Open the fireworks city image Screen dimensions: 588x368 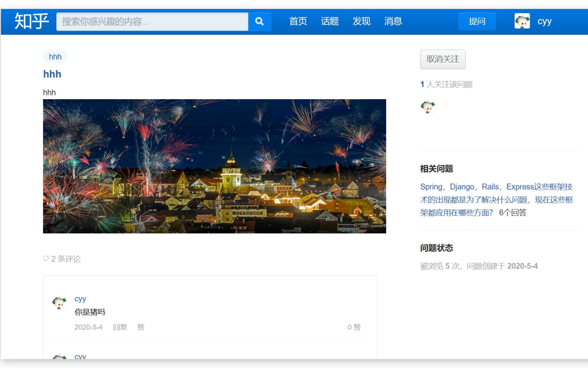tap(214, 166)
